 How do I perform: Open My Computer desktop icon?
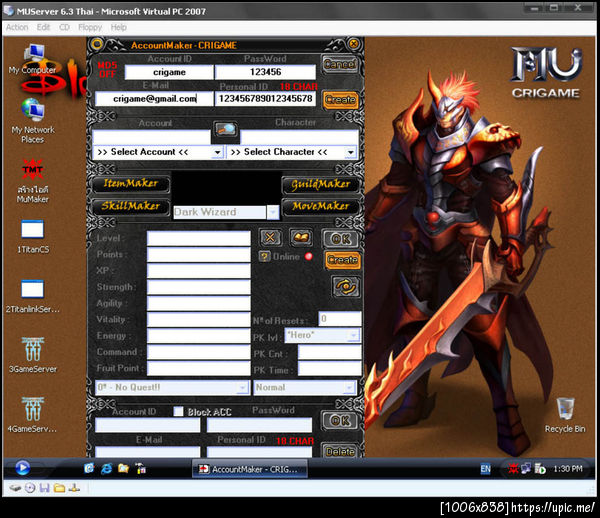(x=33, y=59)
